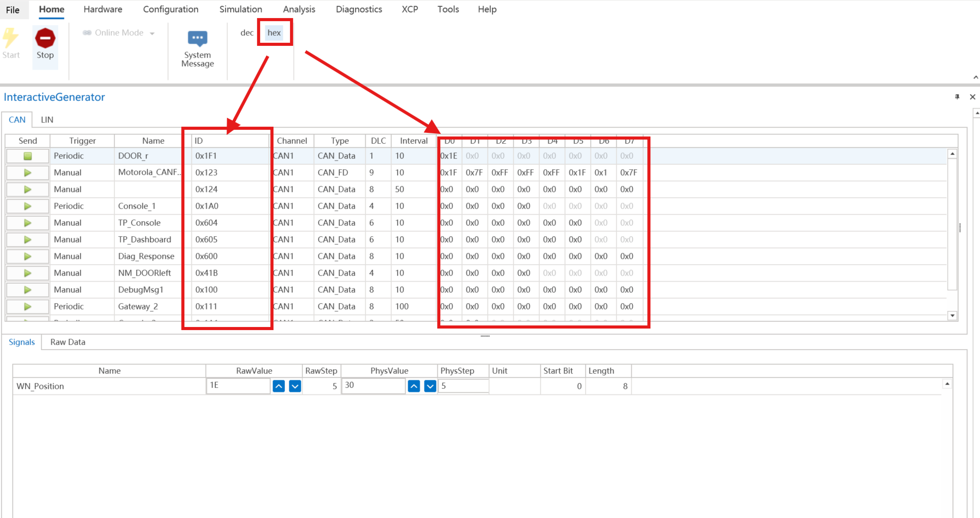This screenshot has height=518, width=980.
Task: Open the Raw Data tab
Action: click(67, 342)
